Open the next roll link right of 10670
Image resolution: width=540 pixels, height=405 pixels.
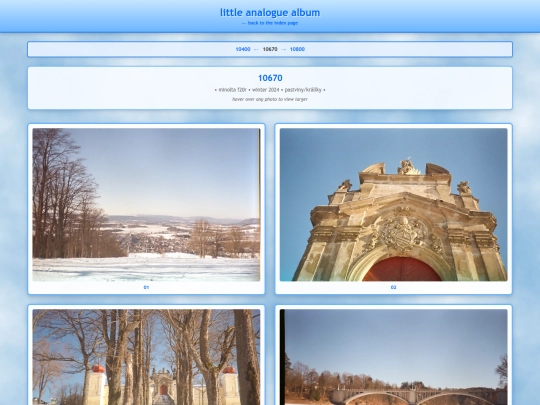[297, 49]
